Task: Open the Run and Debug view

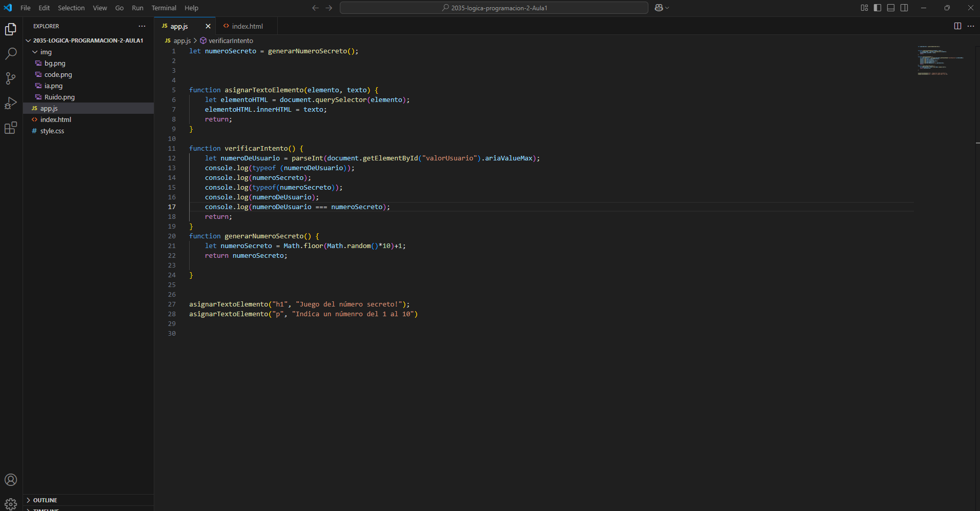Action: pyautogui.click(x=11, y=103)
